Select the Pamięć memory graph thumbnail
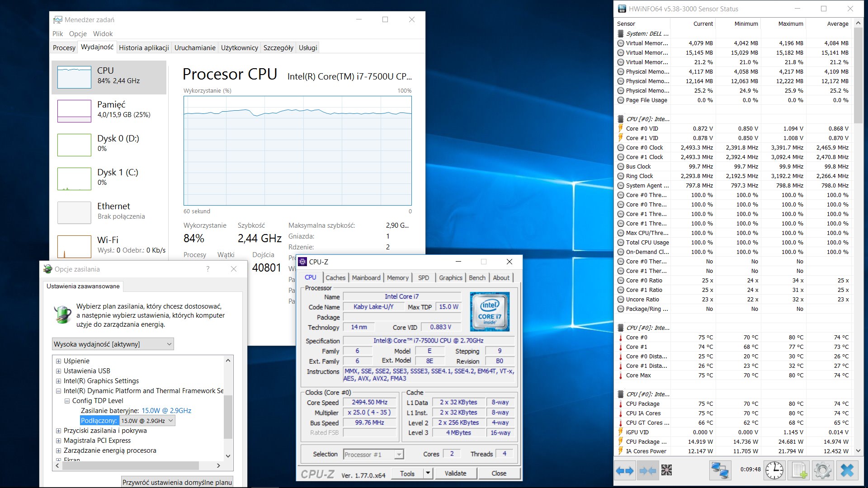The width and height of the screenshot is (868, 488). [74, 111]
